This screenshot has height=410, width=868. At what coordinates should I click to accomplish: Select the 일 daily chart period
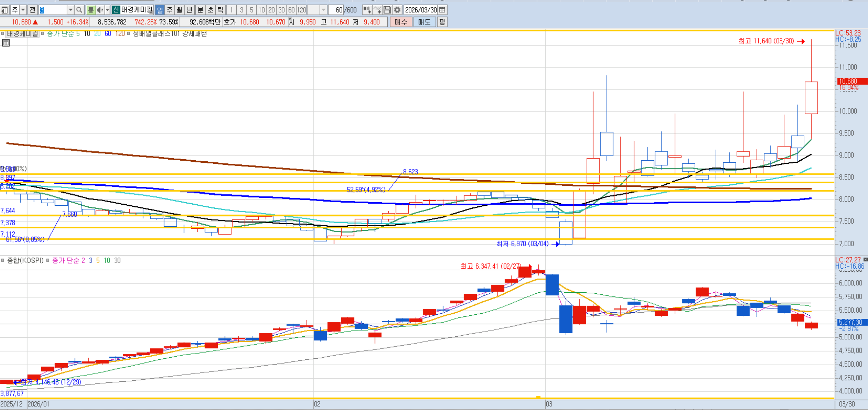tap(160, 10)
